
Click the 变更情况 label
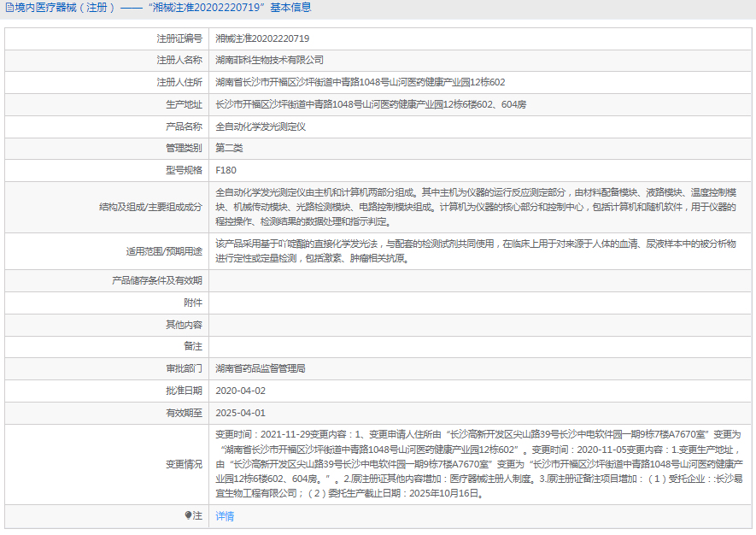(x=184, y=464)
